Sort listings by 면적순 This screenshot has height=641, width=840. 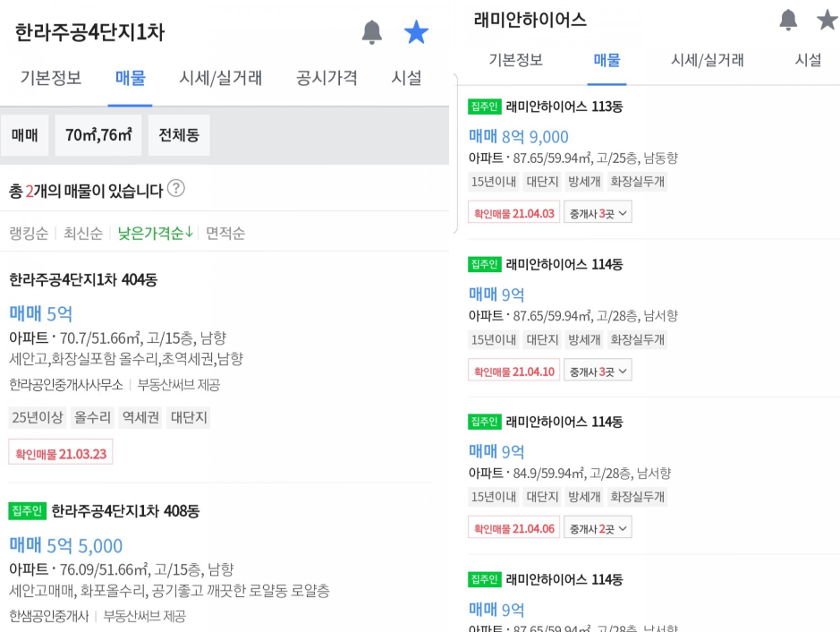(225, 233)
